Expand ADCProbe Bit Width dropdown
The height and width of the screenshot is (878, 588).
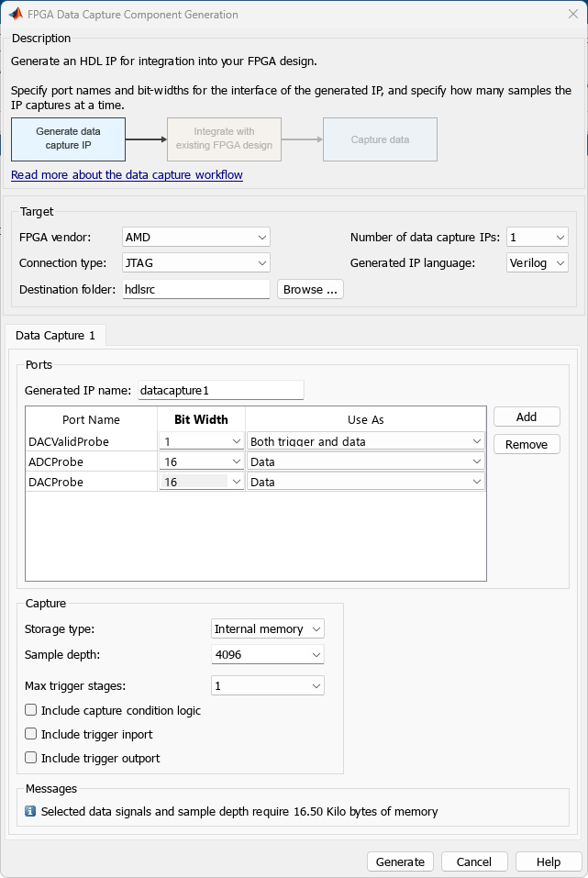click(x=201, y=462)
